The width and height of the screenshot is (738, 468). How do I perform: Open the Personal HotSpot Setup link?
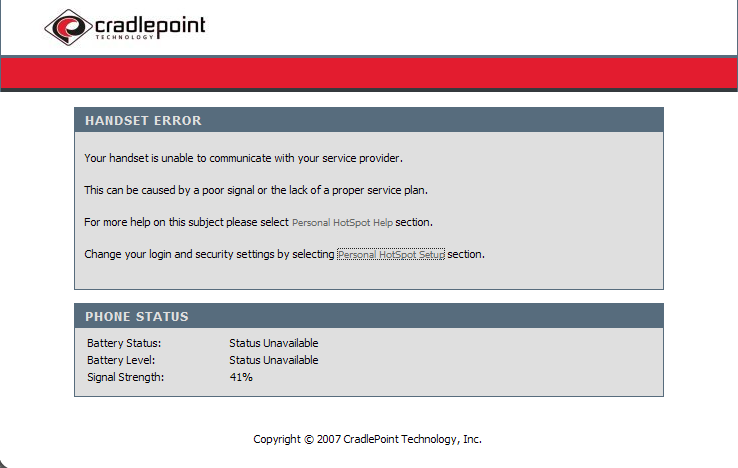(x=391, y=254)
